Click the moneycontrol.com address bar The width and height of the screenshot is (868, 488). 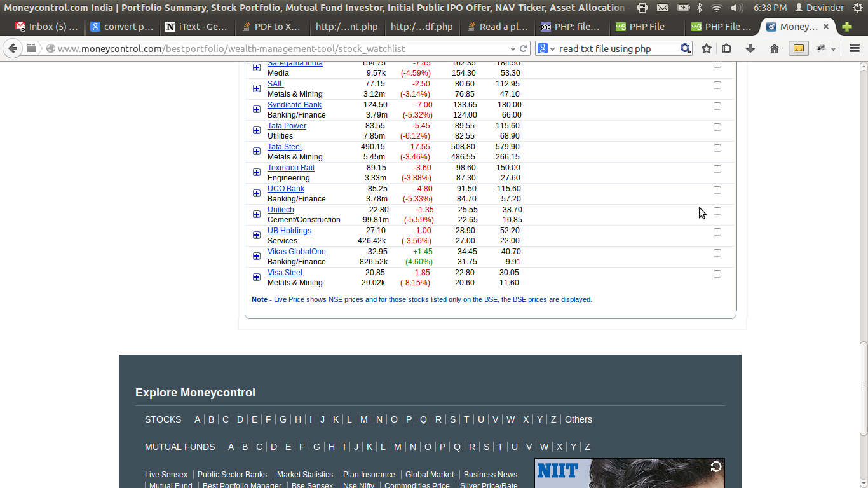(280, 49)
